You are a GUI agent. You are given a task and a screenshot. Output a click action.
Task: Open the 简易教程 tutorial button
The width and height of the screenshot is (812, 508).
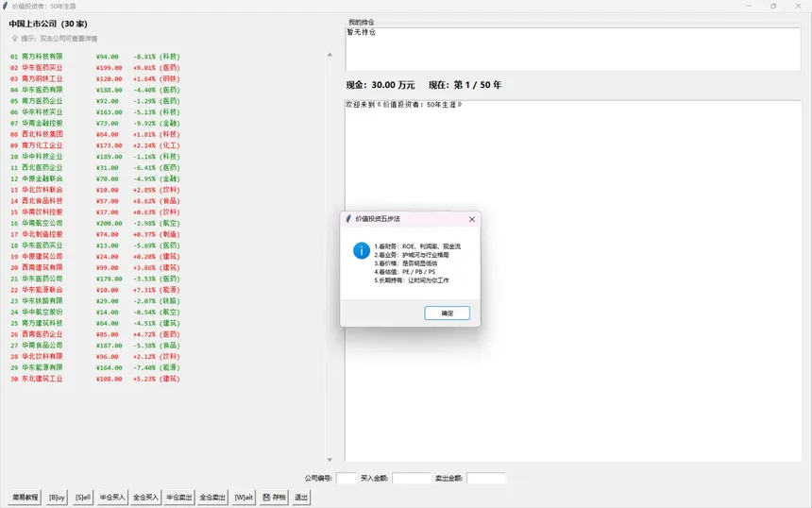25,497
